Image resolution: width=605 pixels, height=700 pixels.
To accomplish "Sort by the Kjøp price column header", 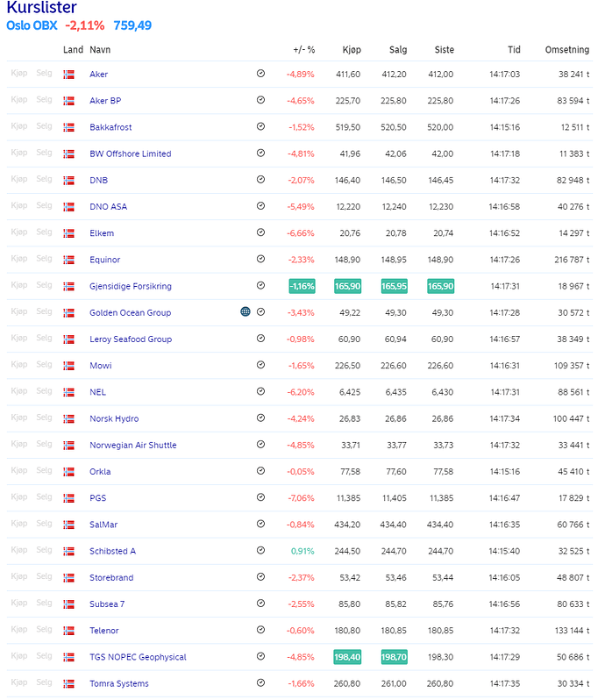I will click(352, 49).
